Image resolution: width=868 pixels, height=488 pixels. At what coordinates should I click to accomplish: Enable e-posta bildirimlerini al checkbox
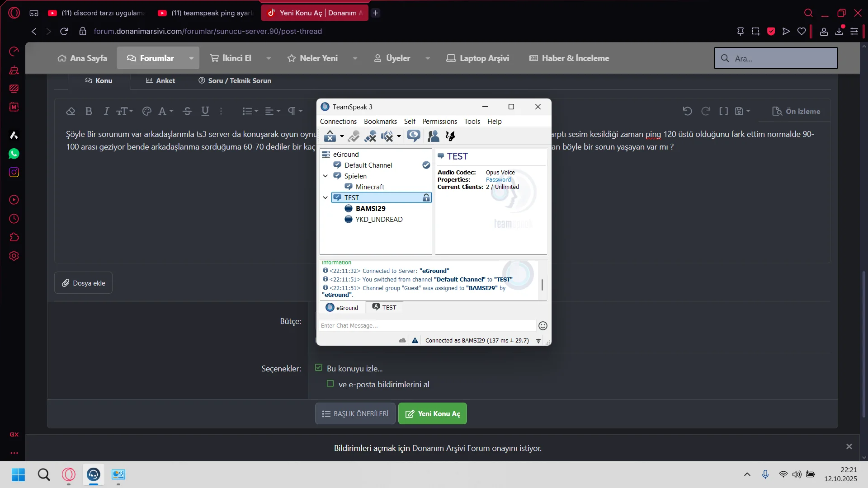point(330,384)
